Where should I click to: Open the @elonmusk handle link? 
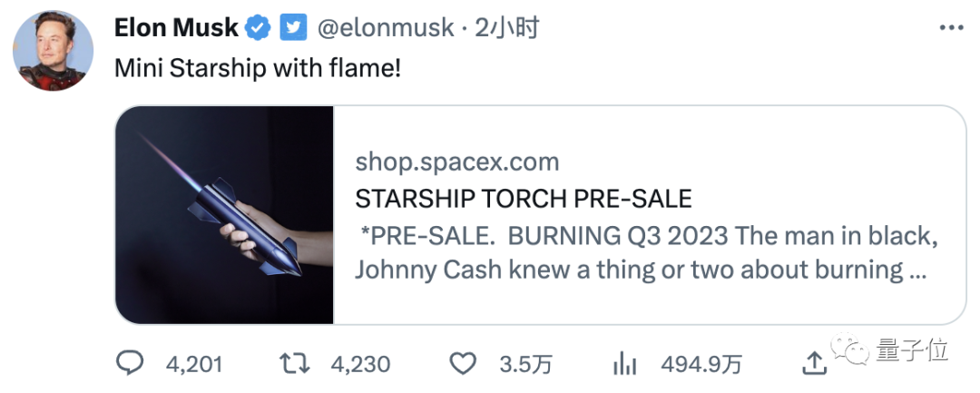tap(385, 28)
